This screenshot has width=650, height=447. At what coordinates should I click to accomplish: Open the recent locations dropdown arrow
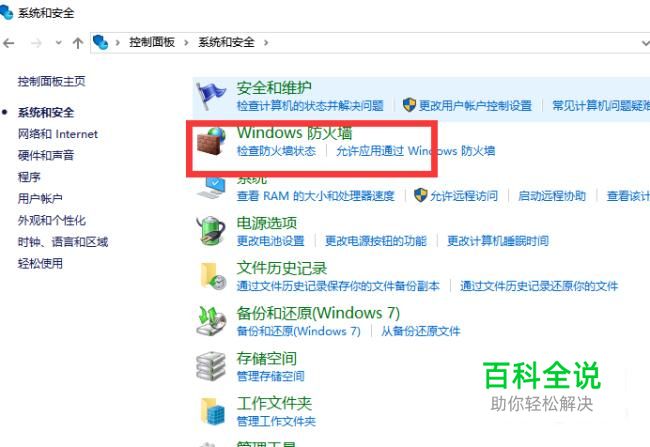(58, 42)
